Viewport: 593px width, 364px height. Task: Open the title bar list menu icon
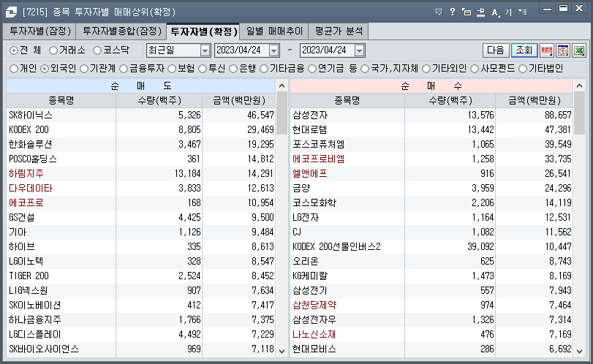(x=523, y=12)
